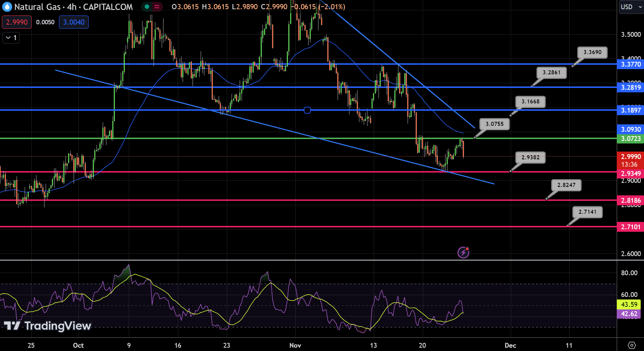Click the 3.1668 price callout label
Screen dimensions: 644x351
[x=530, y=102]
